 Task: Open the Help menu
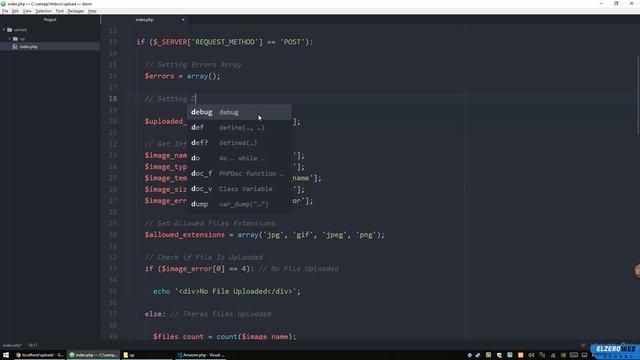92,11
